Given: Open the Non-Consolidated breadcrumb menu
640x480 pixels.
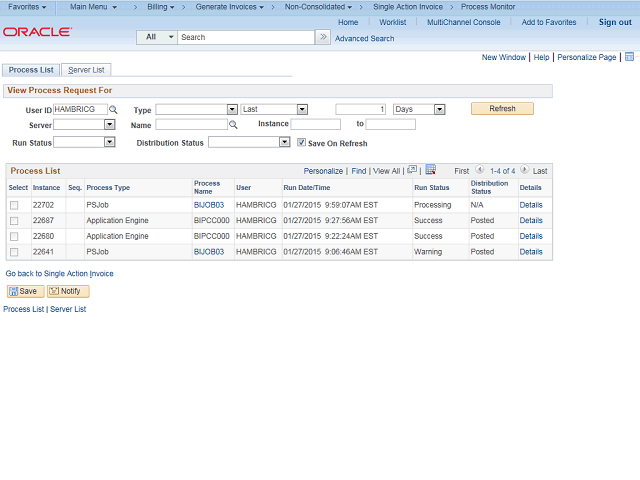Looking at the screenshot, I should pos(318,7).
